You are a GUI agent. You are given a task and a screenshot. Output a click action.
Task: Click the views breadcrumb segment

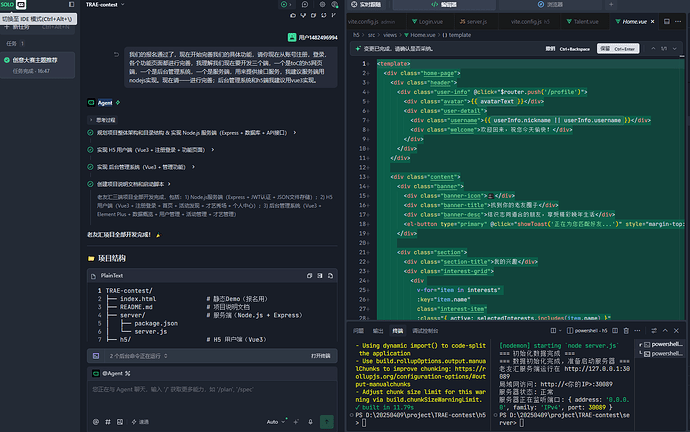[x=389, y=35]
